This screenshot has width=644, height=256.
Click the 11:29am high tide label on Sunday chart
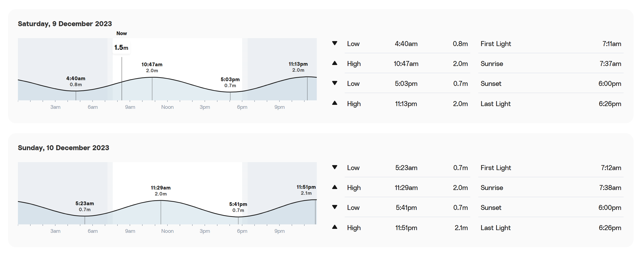161,191
